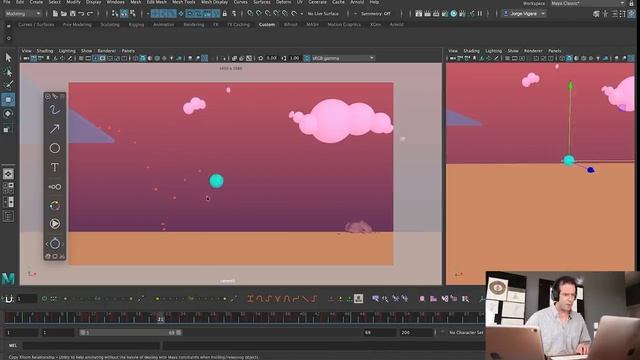Open the Jorge Vigara account dropdown
The width and height of the screenshot is (640, 360).
point(524,13)
